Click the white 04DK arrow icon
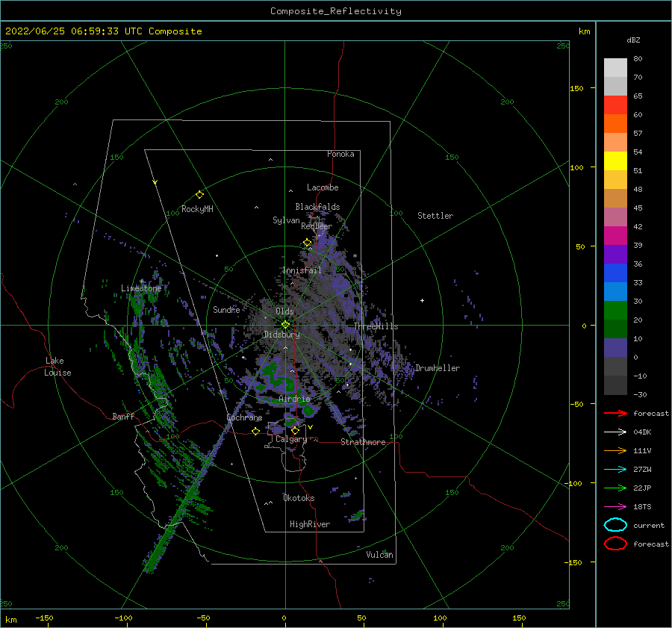Screen dimensions: 672x628 (x=615, y=432)
